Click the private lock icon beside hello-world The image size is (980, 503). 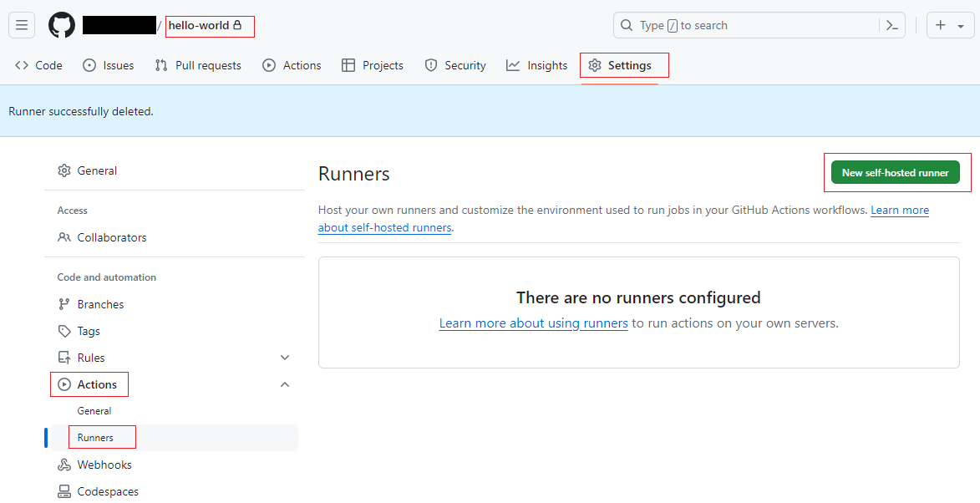237,26
